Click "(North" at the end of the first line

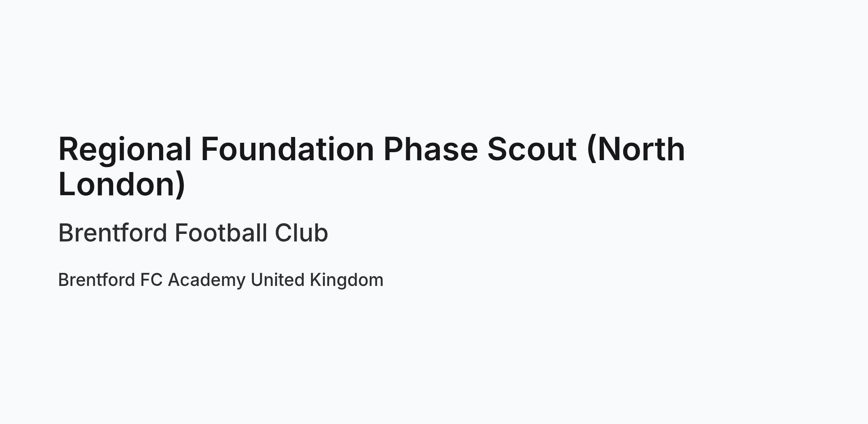click(x=636, y=150)
